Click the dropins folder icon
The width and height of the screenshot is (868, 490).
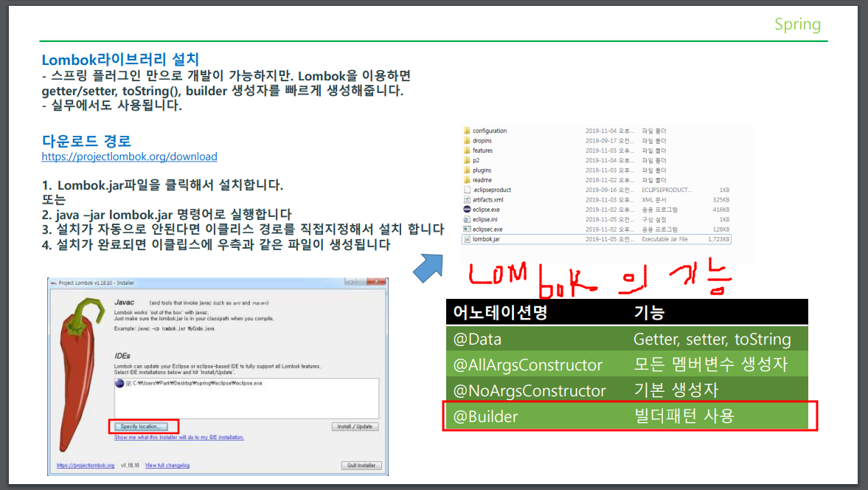tap(467, 141)
